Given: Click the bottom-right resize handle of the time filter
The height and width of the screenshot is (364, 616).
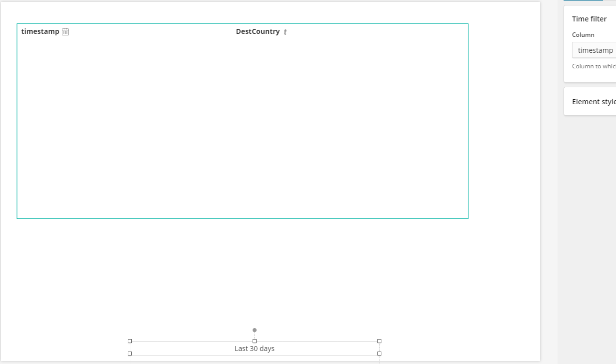Looking at the screenshot, I should (x=379, y=354).
